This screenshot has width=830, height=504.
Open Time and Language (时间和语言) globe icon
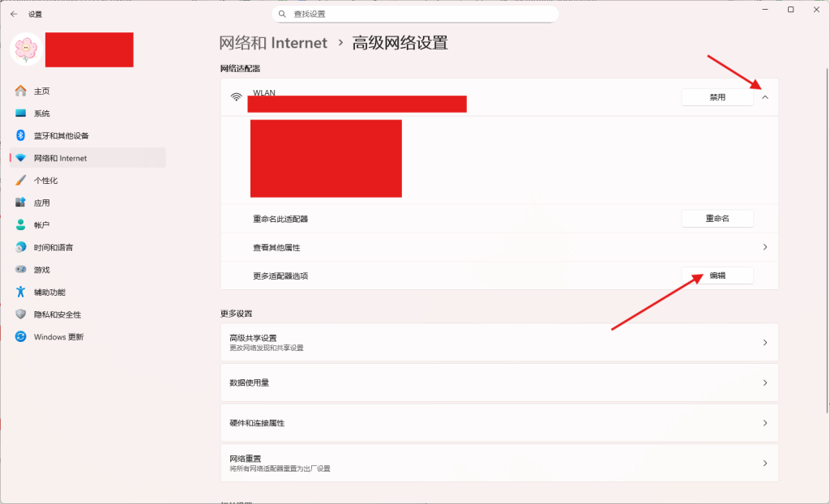(x=21, y=247)
